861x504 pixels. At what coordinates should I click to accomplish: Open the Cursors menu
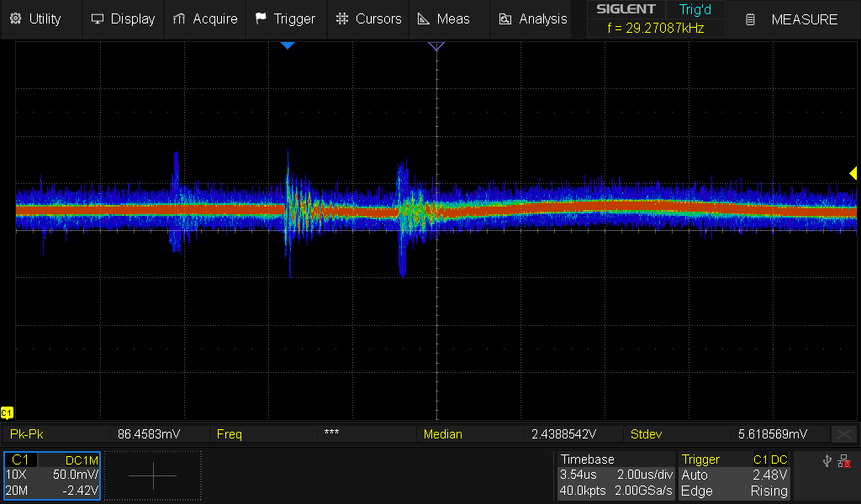368,18
